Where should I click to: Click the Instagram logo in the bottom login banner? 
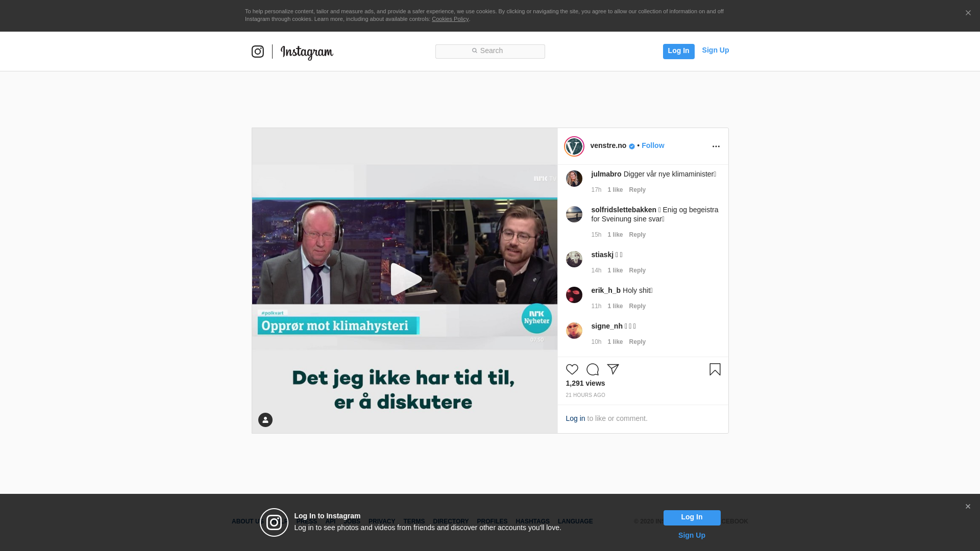274,522
